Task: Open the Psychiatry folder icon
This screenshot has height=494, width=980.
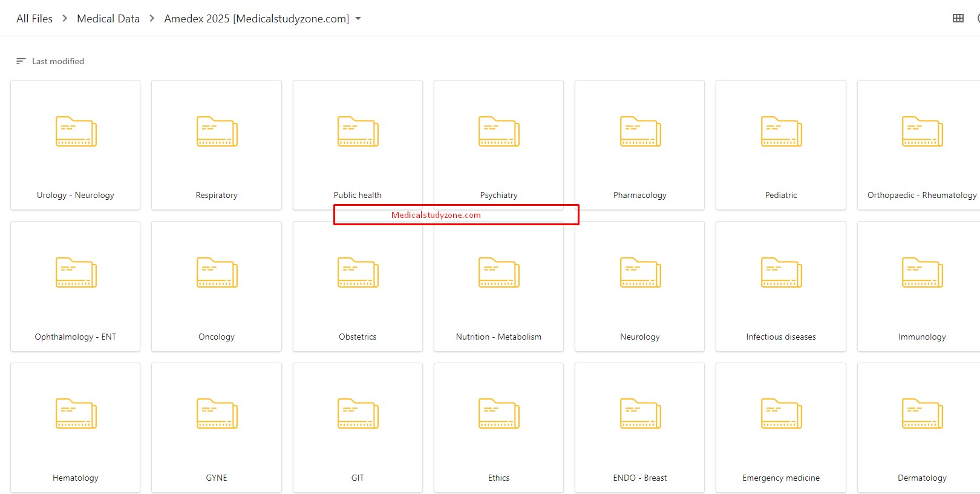Action: click(498, 131)
